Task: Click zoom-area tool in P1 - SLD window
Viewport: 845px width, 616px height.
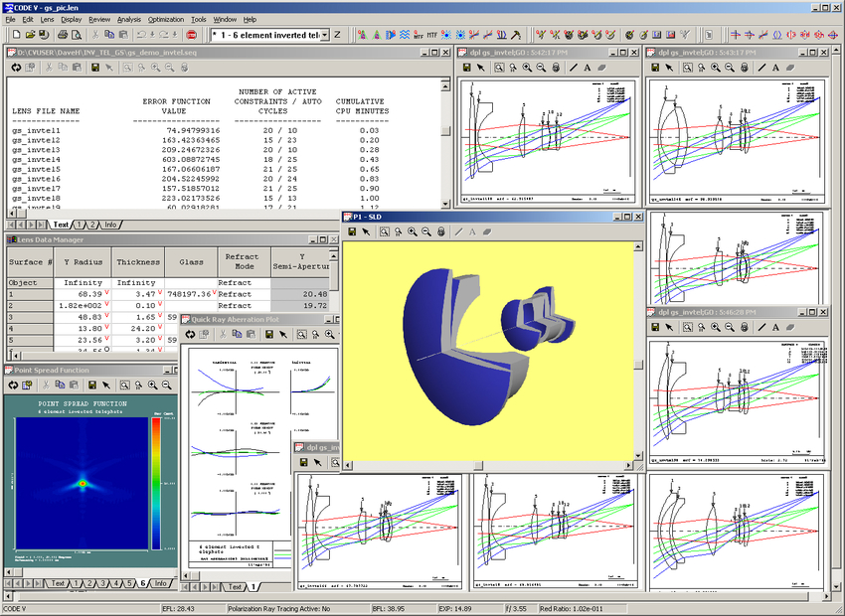Action: click(x=385, y=231)
